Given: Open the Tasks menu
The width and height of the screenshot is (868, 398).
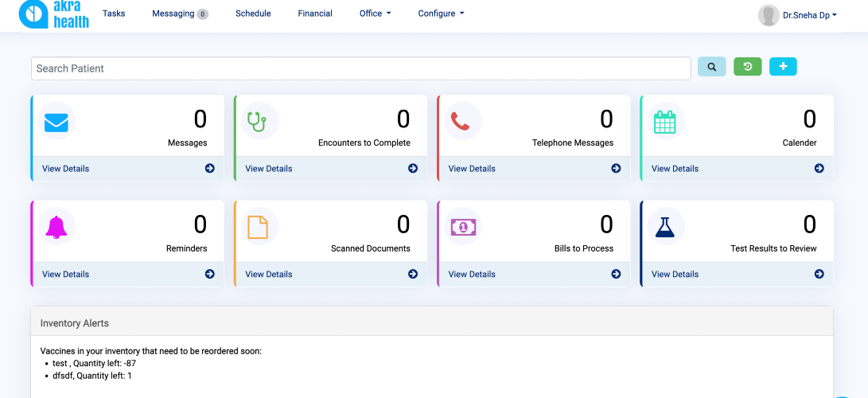Looking at the screenshot, I should (114, 14).
